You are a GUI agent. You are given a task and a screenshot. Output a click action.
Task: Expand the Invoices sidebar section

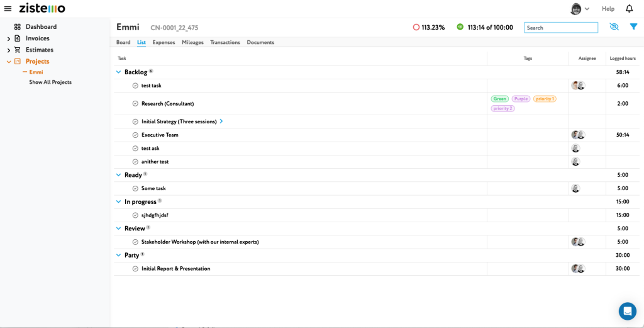[9, 38]
